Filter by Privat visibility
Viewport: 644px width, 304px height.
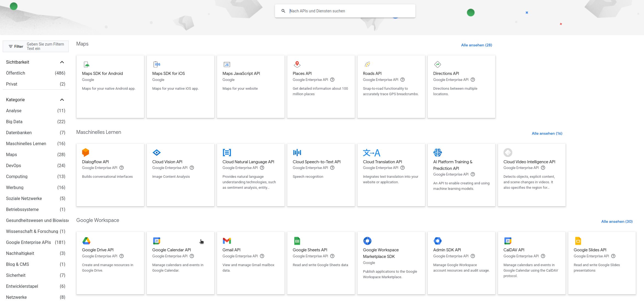[36, 84]
